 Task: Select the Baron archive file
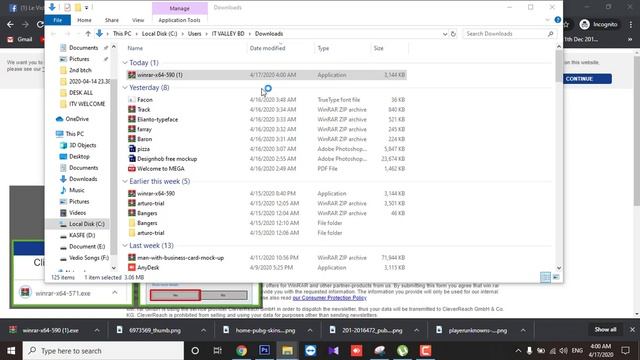click(x=144, y=139)
